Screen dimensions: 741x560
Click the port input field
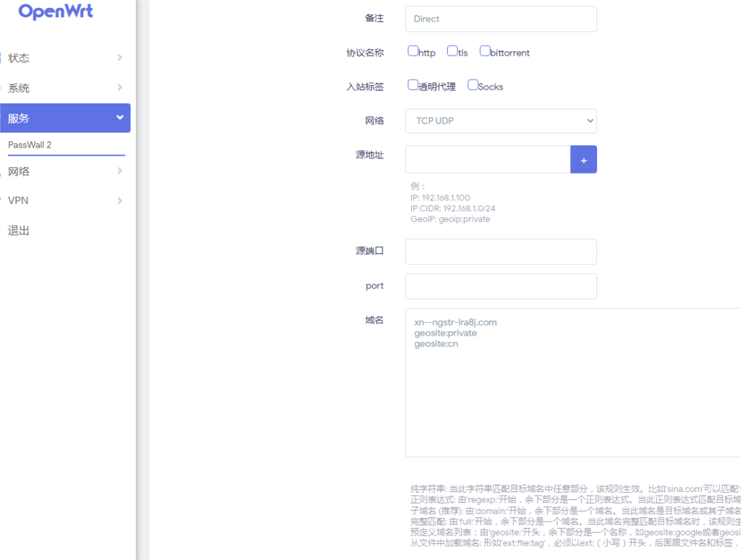(501, 287)
